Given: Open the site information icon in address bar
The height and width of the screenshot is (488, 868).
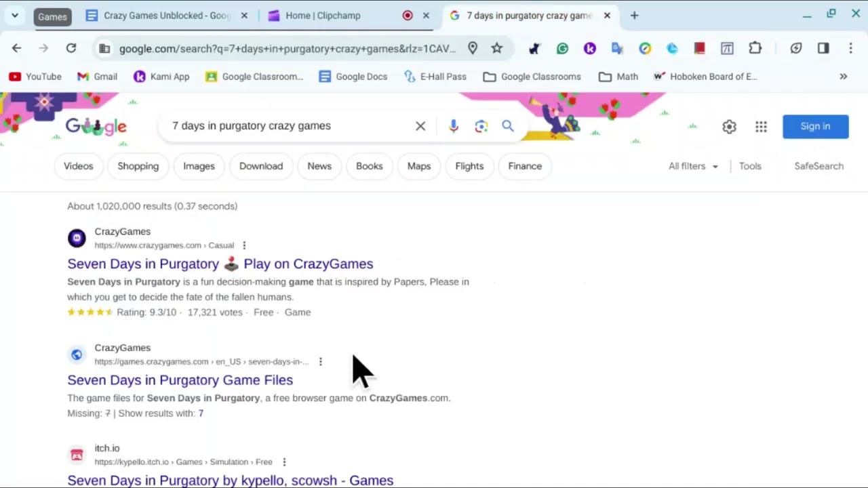Looking at the screenshot, I should point(104,49).
